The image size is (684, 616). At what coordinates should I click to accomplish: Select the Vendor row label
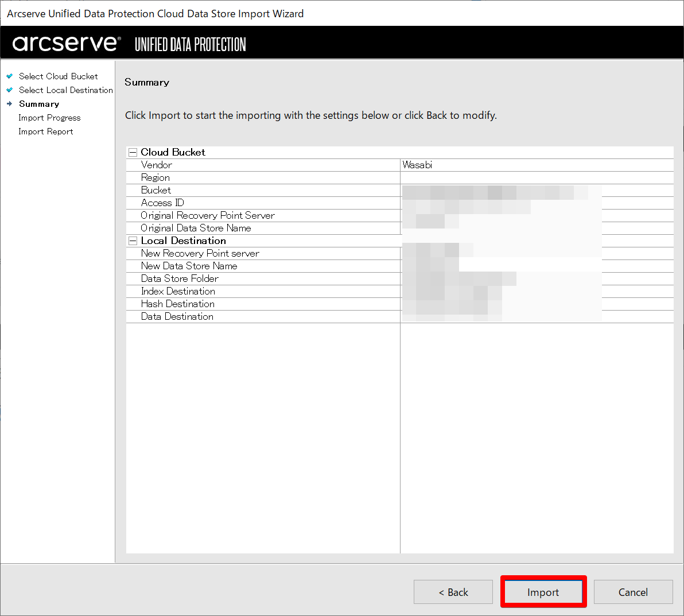(x=156, y=165)
